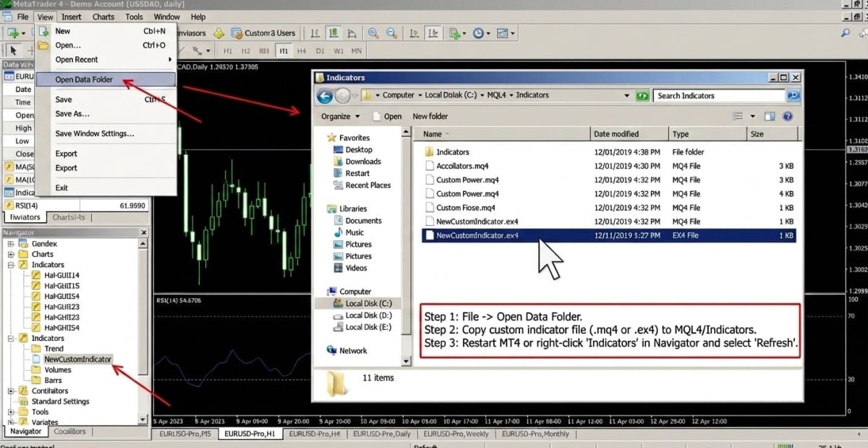The image size is (868, 448).
Task: Switch to EURUSD-Pro,Monthly chart tab
Action: click(535, 434)
